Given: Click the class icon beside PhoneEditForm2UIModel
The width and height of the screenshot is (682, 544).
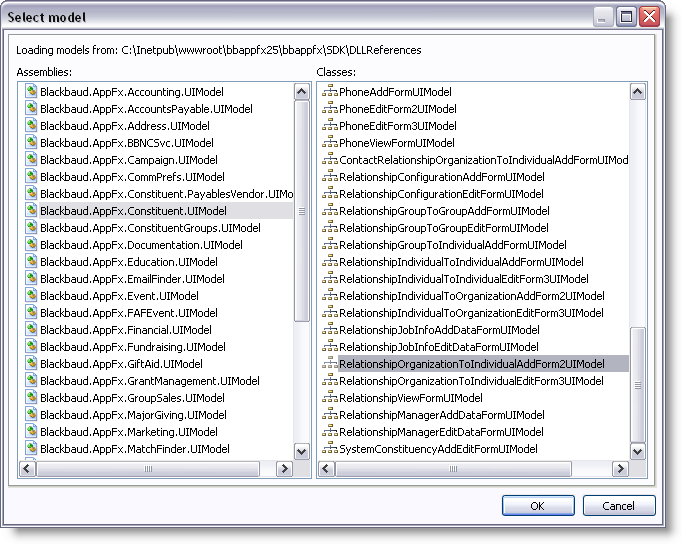Looking at the screenshot, I should (x=330, y=108).
